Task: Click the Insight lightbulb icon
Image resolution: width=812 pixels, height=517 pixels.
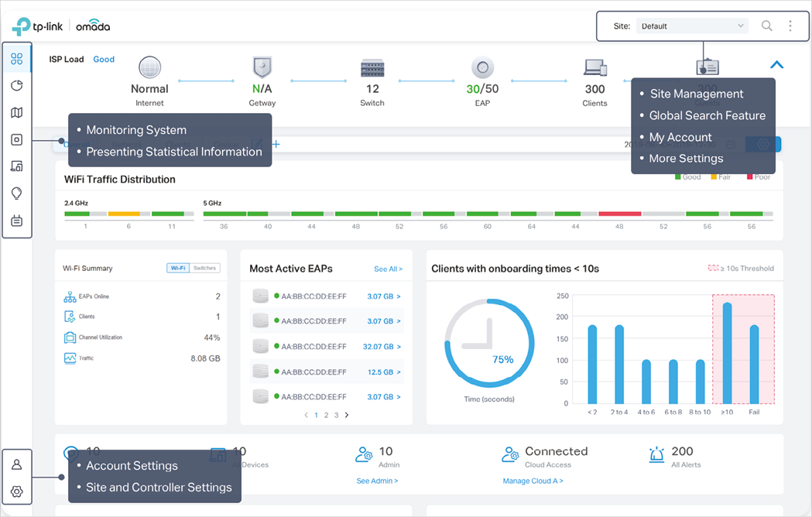Action: pos(16,193)
